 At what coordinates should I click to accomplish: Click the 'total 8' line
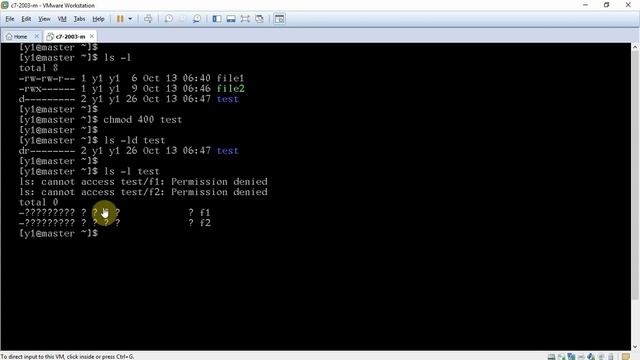tap(38, 68)
